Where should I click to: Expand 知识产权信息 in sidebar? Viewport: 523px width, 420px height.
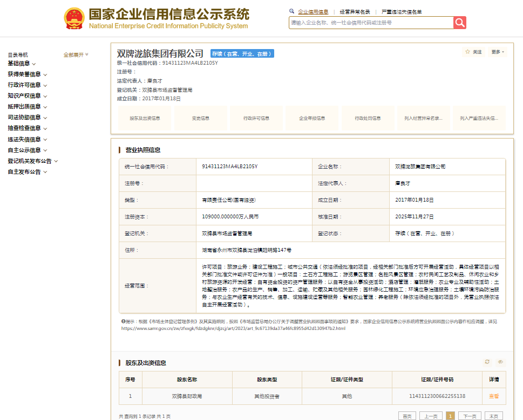[28, 96]
